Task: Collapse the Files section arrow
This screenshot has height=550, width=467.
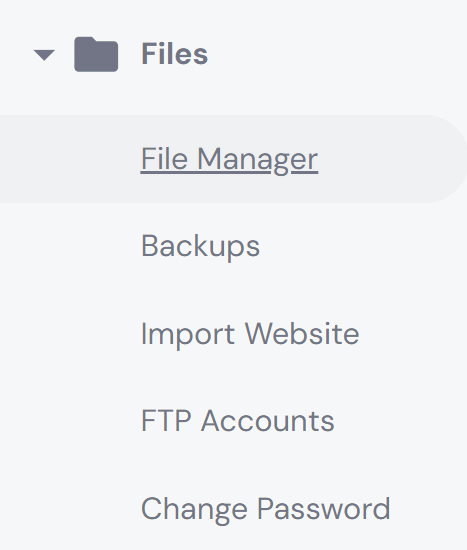Action: [x=44, y=55]
